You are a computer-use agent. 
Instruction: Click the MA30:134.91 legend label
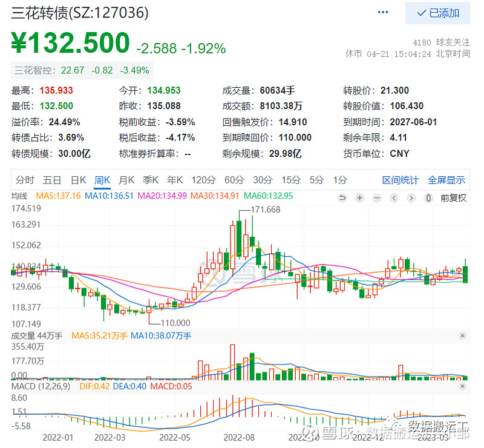[215, 196]
